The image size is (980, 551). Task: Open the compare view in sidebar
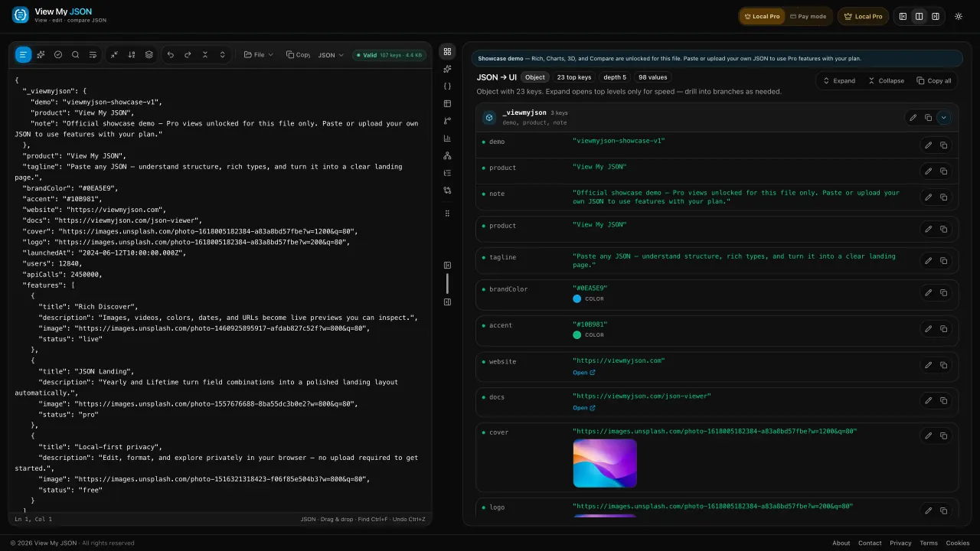tap(448, 190)
